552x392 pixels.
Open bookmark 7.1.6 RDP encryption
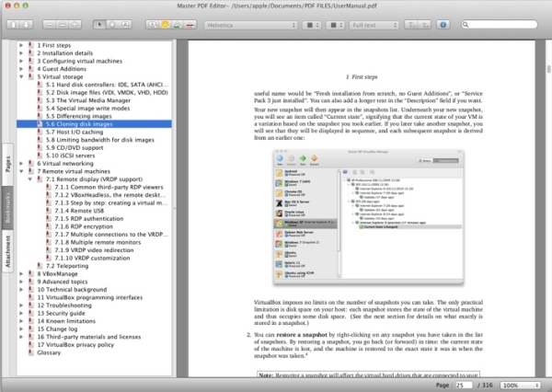(x=84, y=226)
